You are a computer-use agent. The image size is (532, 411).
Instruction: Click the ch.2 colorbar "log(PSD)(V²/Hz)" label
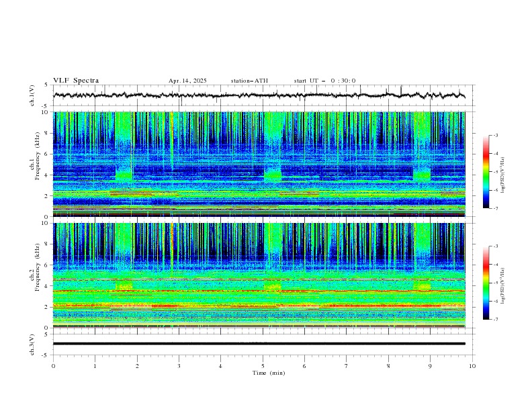[504, 285]
